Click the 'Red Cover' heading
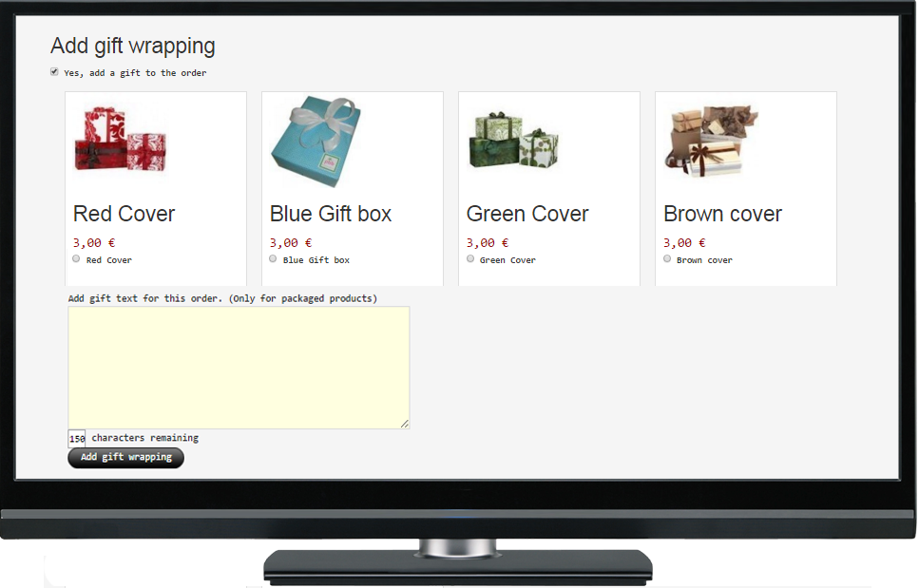The image size is (919, 588). coord(124,214)
